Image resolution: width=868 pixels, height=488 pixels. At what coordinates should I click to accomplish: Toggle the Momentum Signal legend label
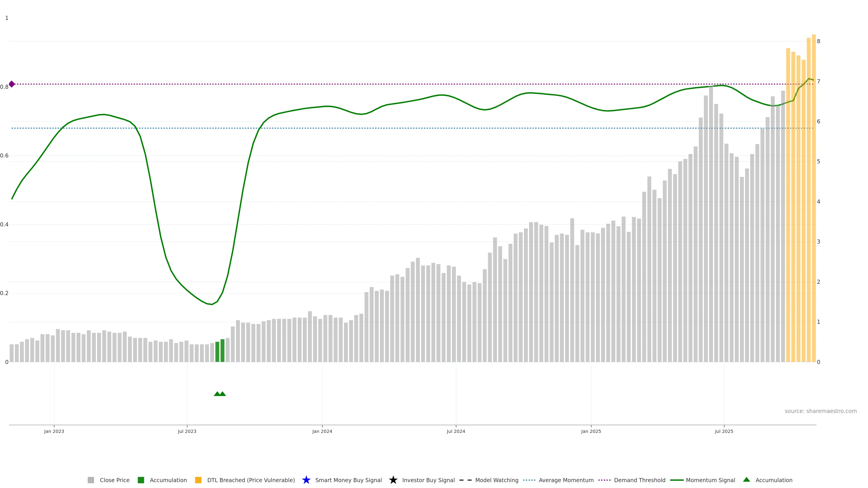[x=710, y=480]
